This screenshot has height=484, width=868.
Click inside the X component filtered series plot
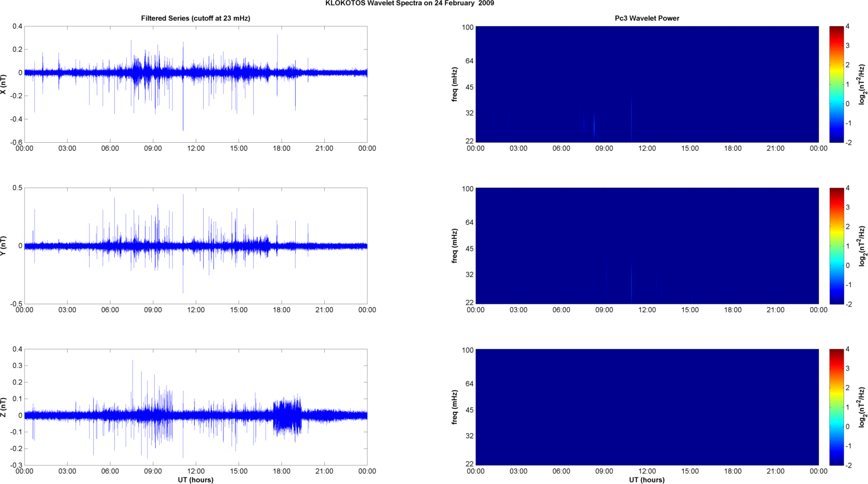tap(196, 84)
